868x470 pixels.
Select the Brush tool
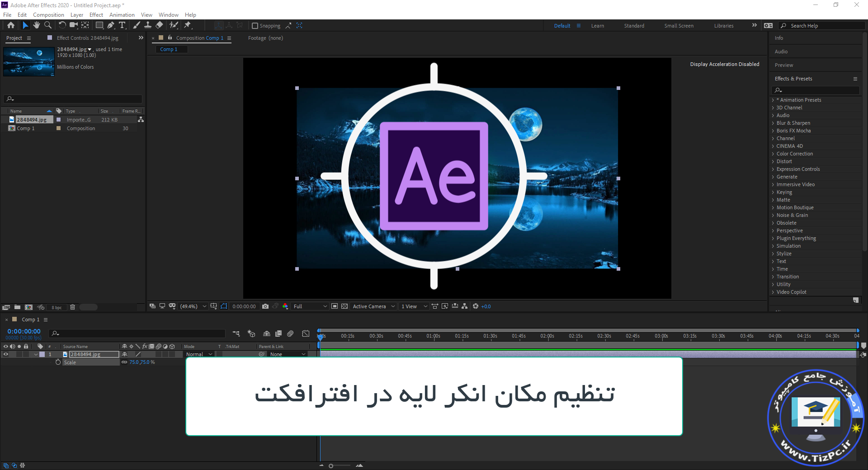click(136, 25)
